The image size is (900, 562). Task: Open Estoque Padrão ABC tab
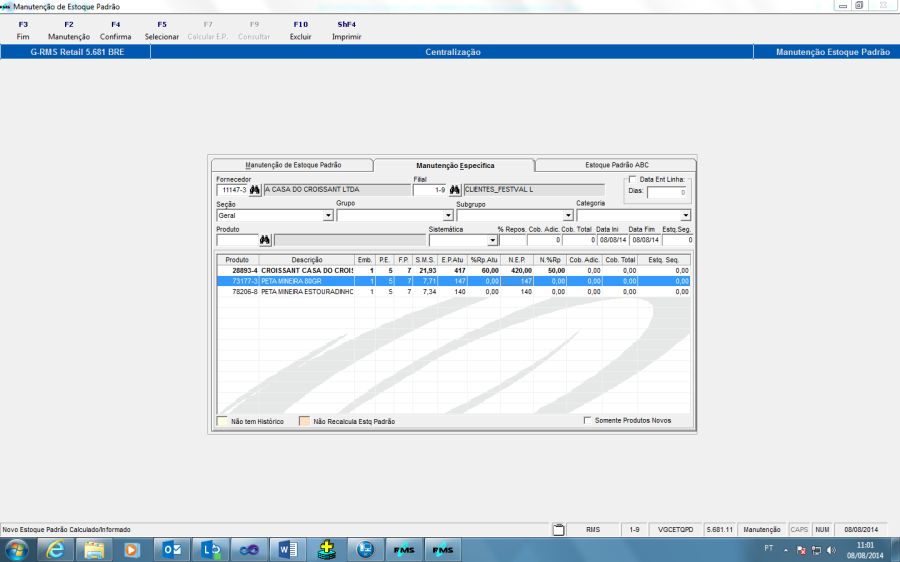tap(616, 165)
